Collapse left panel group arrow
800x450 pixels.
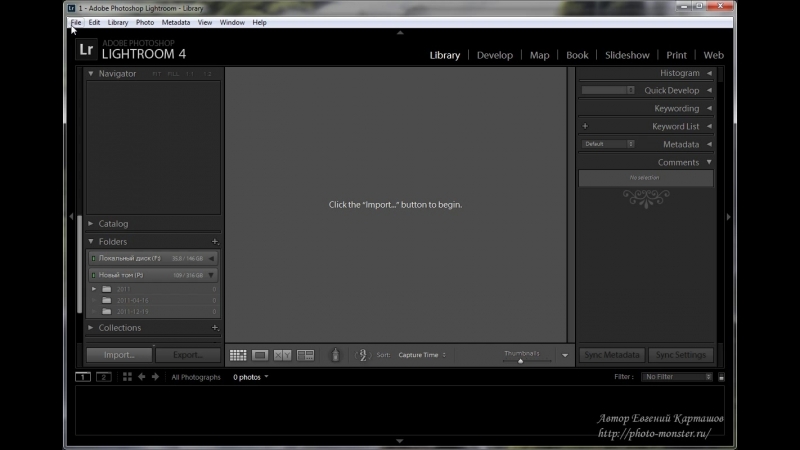(x=71, y=217)
